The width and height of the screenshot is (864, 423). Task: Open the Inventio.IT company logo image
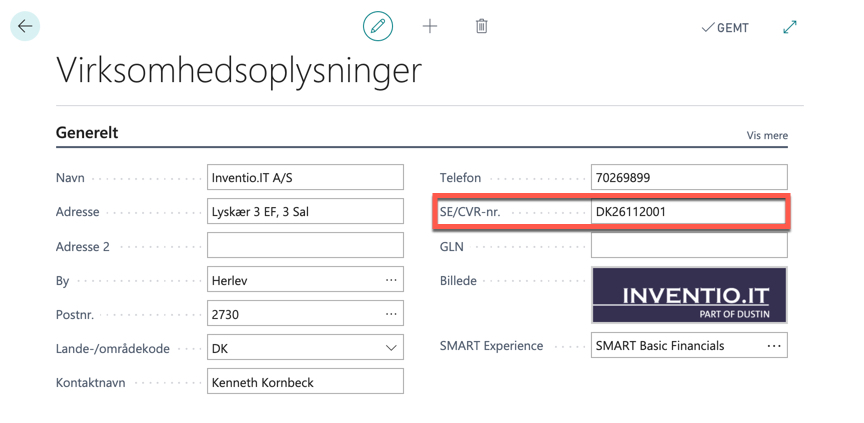click(x=689, y=295)
